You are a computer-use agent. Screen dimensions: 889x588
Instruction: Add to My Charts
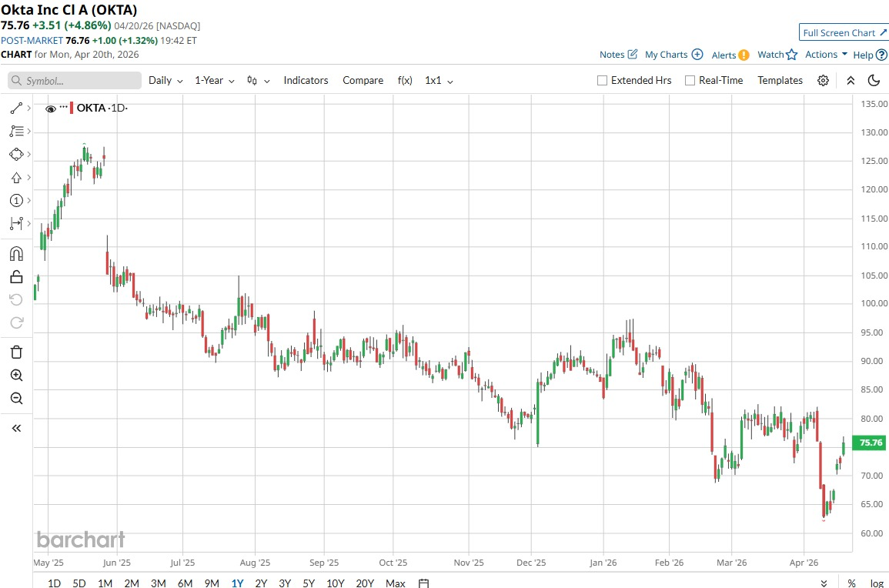coord(673,55)
